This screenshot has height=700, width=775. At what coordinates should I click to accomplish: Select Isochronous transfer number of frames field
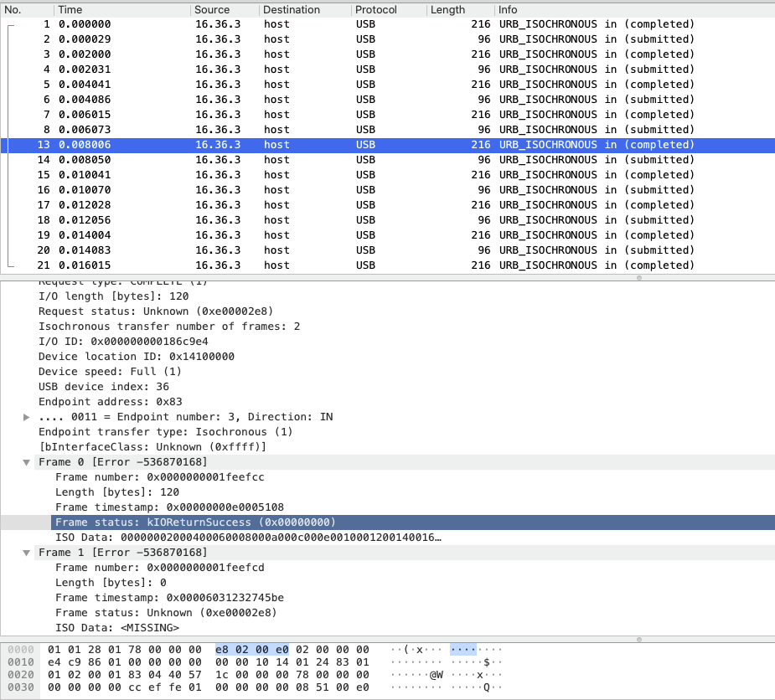click(169, 327)
